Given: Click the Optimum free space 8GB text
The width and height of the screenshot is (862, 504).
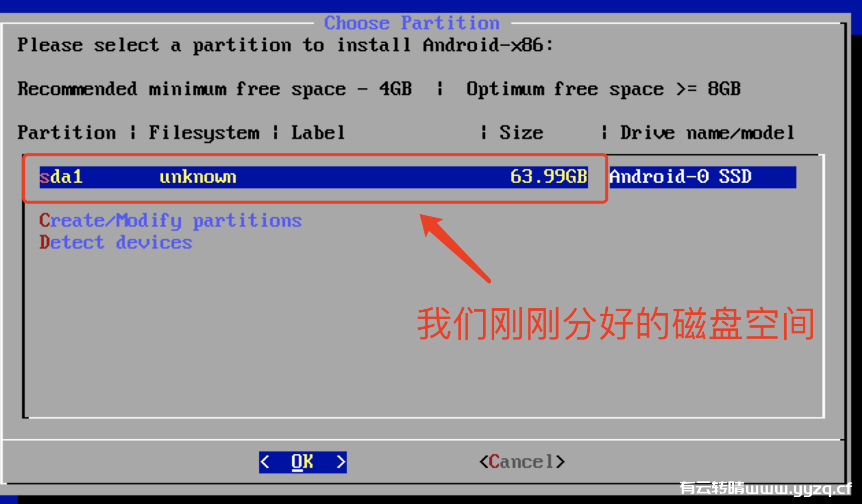Looking at the screenshot, I should pos(603,89).
